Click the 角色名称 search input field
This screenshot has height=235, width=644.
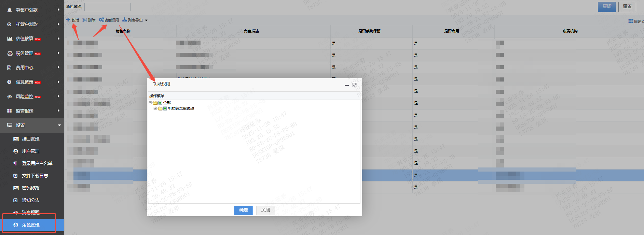point(107,7)
